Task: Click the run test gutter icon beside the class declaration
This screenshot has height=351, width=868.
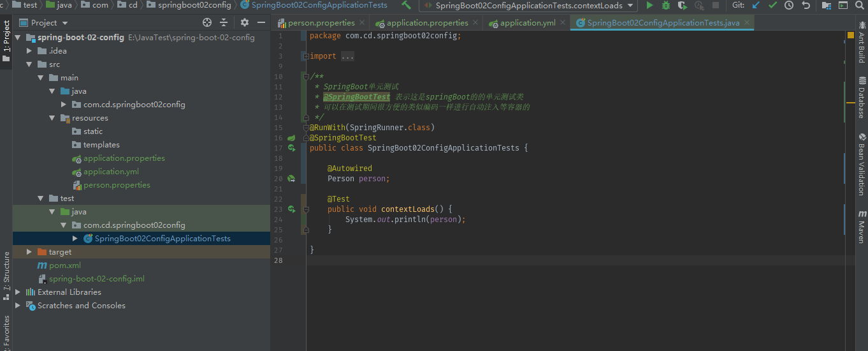Action: [x=291, y=148]
